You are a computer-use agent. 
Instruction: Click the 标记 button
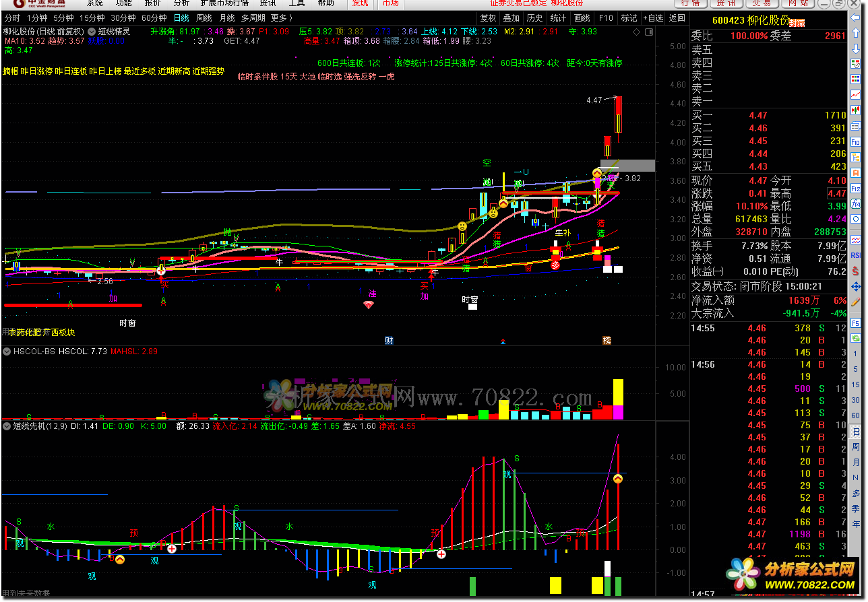click(629, 18)
